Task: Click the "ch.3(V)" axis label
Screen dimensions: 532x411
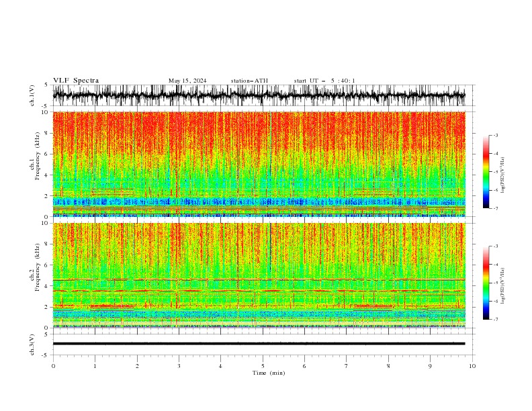Action: click(32, 345)
